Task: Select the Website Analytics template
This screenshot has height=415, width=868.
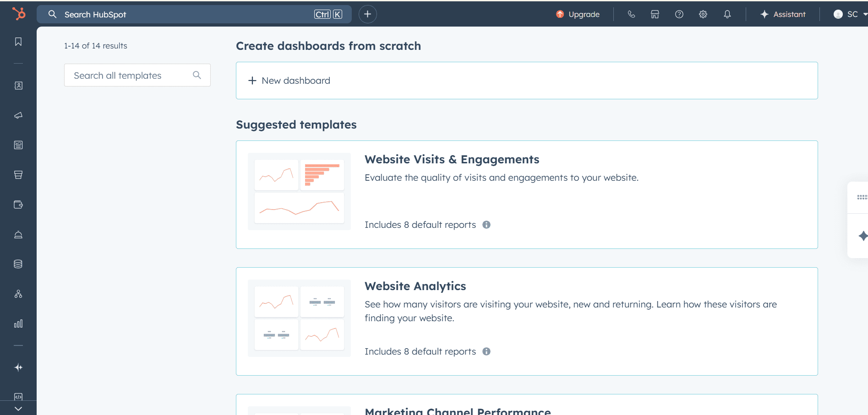Action: coord(415,286)
